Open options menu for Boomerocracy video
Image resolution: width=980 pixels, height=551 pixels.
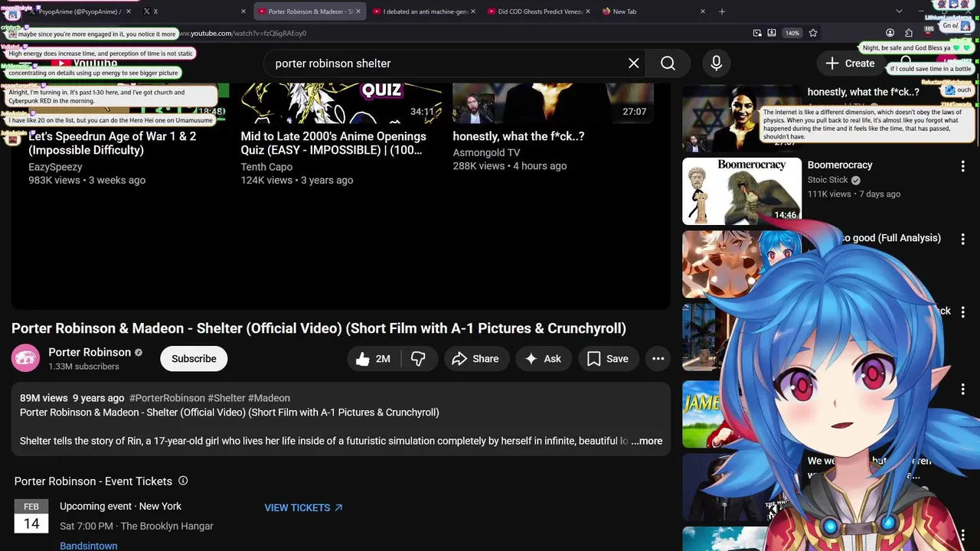pos(962,165)
